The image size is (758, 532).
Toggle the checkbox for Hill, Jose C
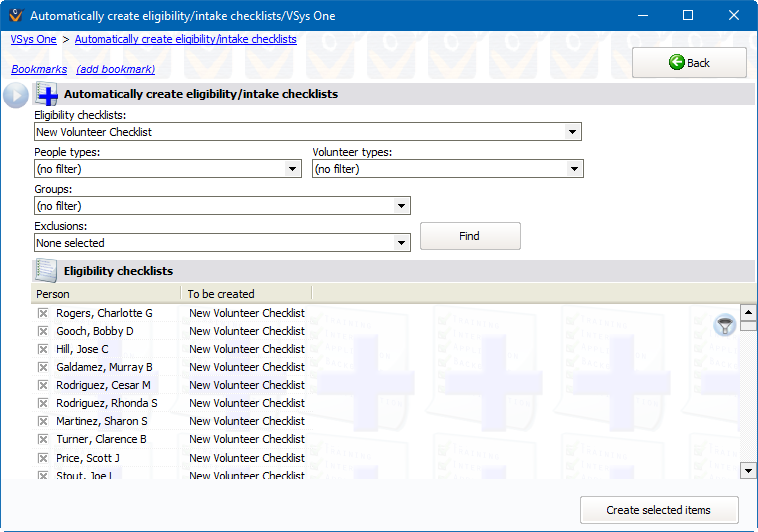click(x=43, y=349)
